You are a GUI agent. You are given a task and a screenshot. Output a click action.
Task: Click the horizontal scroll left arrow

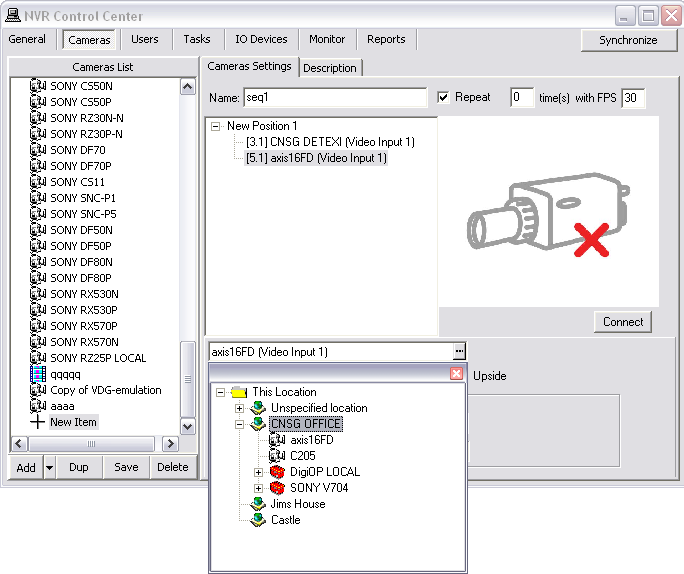tap(19, 444)
